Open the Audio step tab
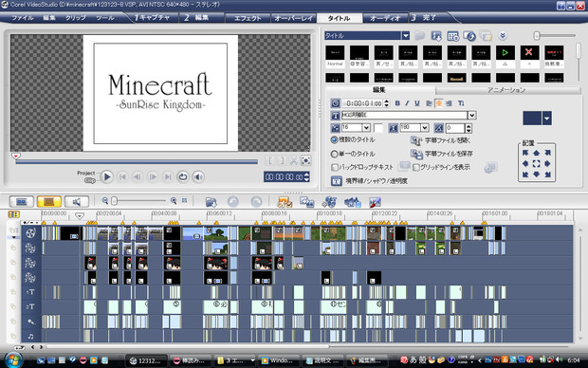 click(385, 18)
